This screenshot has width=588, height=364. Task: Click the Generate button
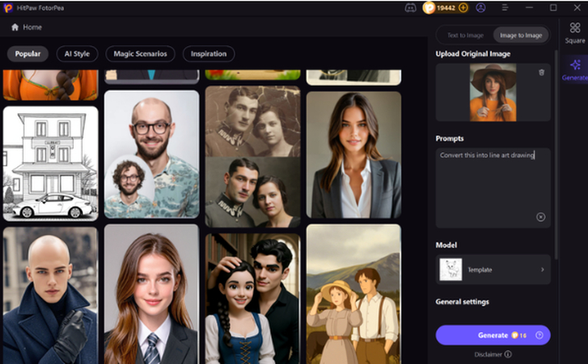coord(493,335)
